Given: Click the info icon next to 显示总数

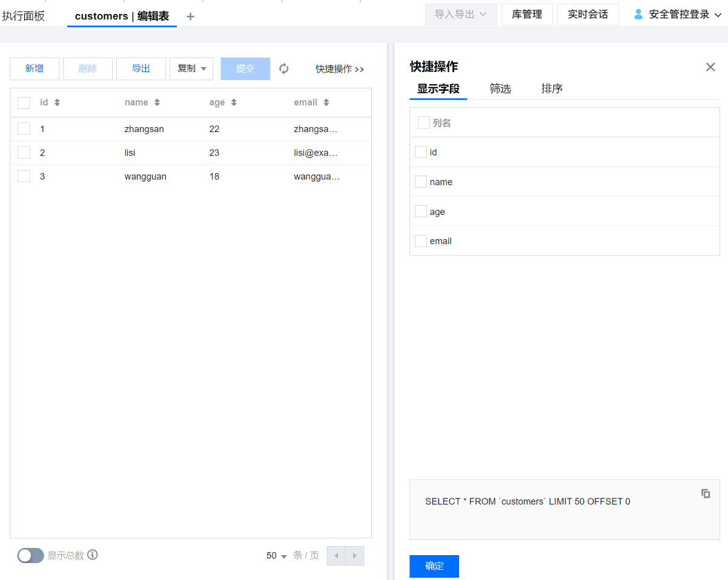Looking at the screenshot, I should coord(93,555).
